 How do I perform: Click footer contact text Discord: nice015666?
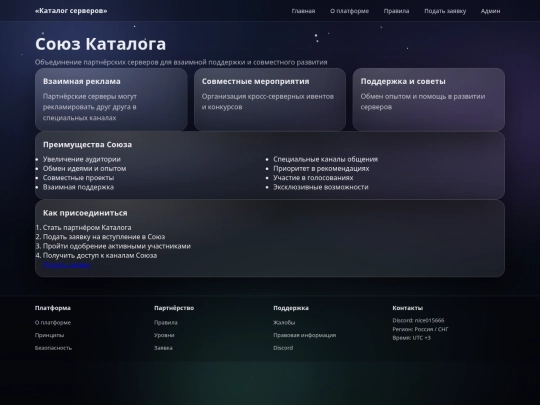418,320
